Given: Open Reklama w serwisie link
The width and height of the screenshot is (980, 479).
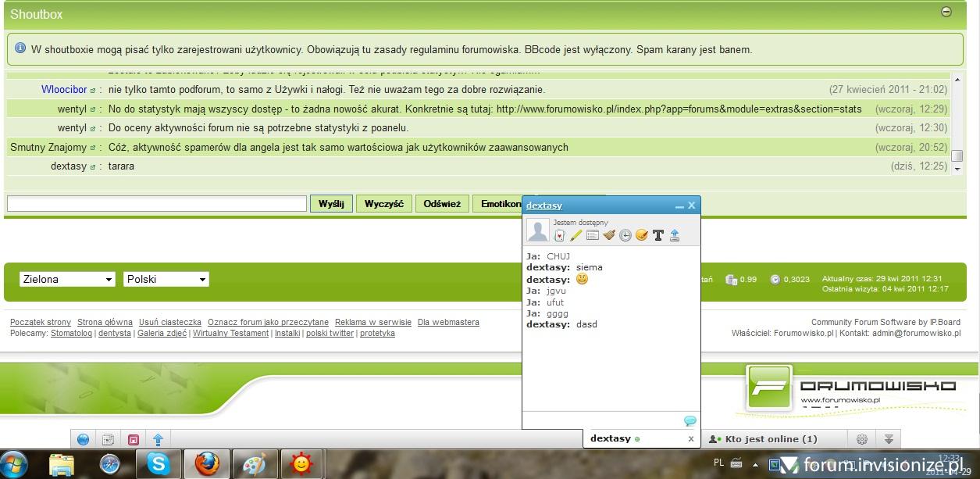Looking at the screenshot, I should [x=373, y=322].
